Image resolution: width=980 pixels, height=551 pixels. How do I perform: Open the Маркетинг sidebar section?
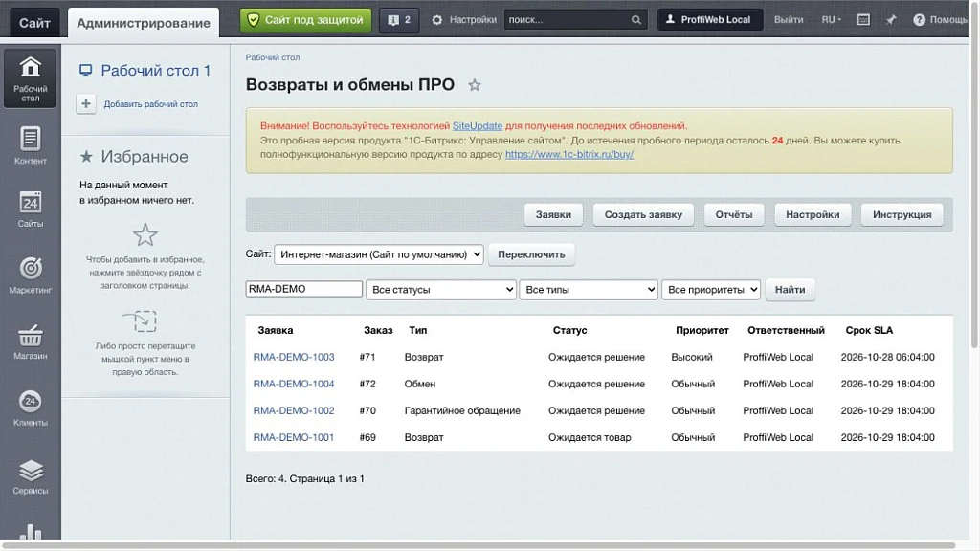[30, 275]
